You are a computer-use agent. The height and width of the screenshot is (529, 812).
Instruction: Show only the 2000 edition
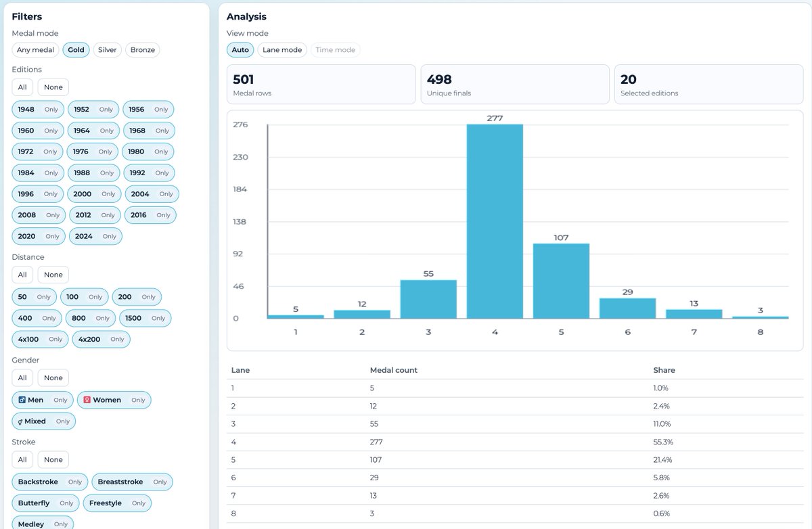(x=108, y=194)
